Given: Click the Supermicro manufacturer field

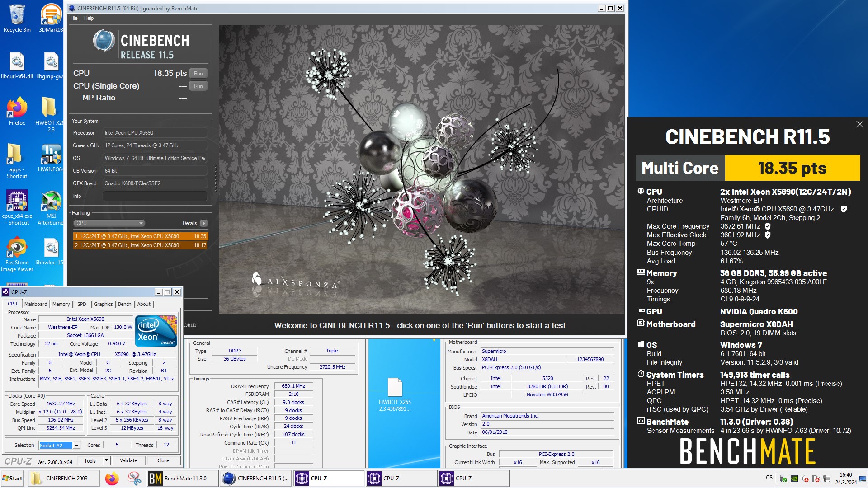Looking at the screenshot, I should pos(547,352).
